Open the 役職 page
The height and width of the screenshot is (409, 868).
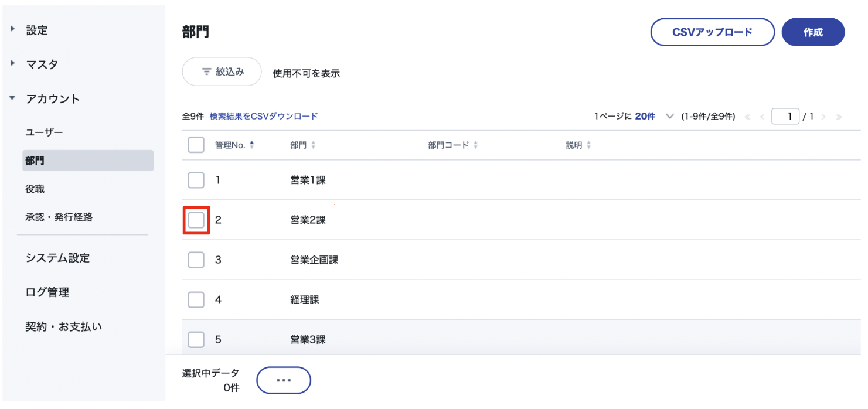click(x=35, y=189)
